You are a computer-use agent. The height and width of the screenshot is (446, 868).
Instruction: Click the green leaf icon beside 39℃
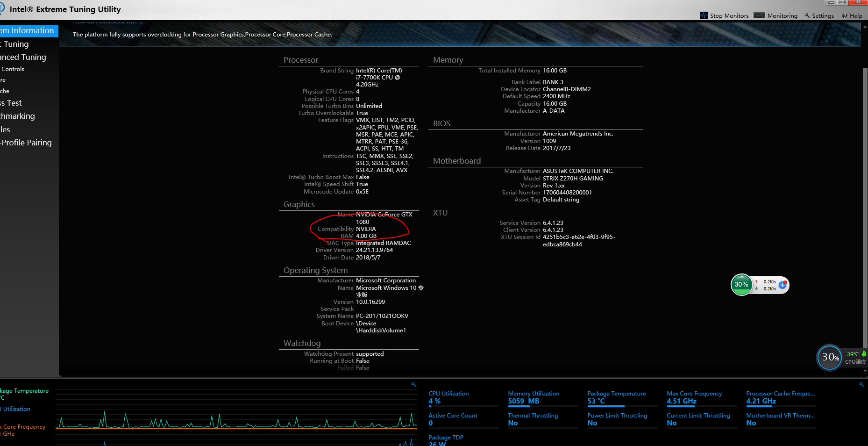[x=864, y=354]
